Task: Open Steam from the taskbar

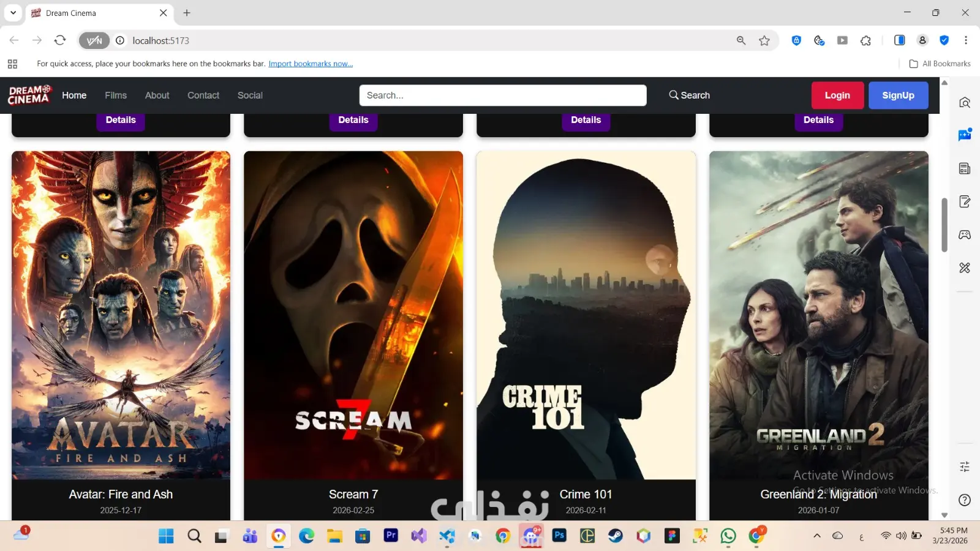Action: pyautogui.click(x=615, y=536)
